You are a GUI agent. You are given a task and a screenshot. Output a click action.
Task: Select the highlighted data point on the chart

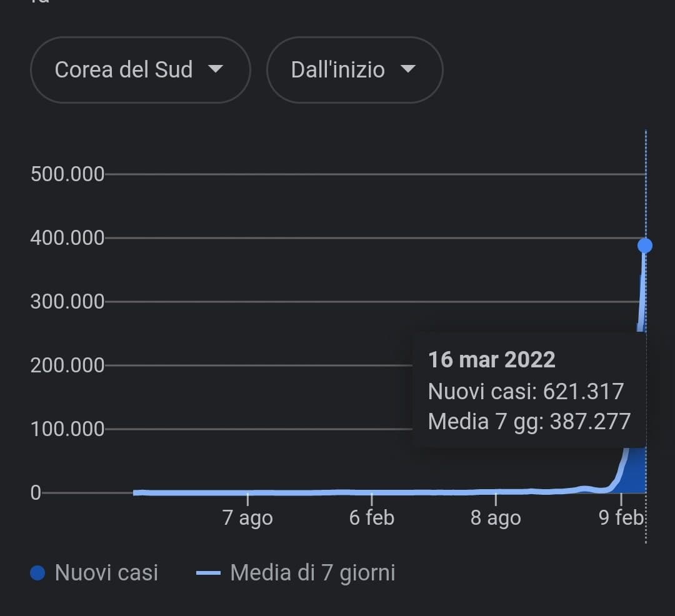pos(645,246)
